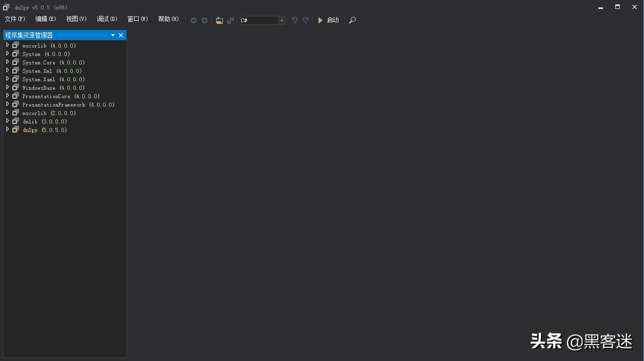The image size is (644, 361).
Task: Click the undo arrow toolbar icon
Action: tap(294, 20)
